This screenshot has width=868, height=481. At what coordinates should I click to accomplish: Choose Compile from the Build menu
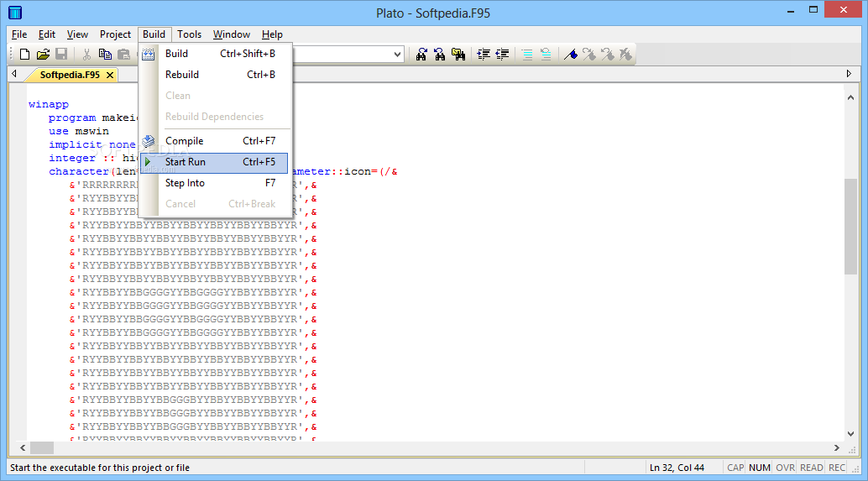click(x=214, y=141)
